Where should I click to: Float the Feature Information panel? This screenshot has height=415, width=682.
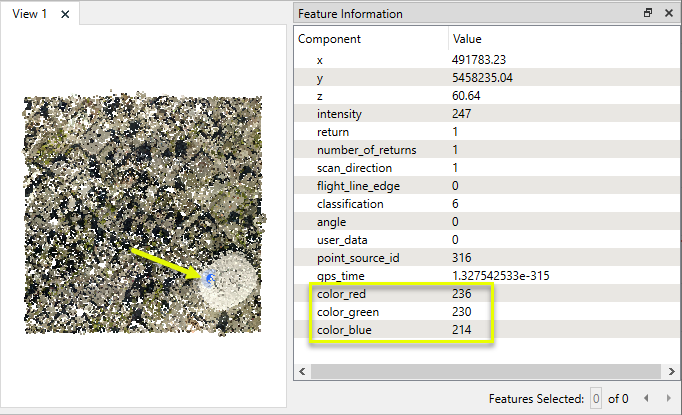648,13
